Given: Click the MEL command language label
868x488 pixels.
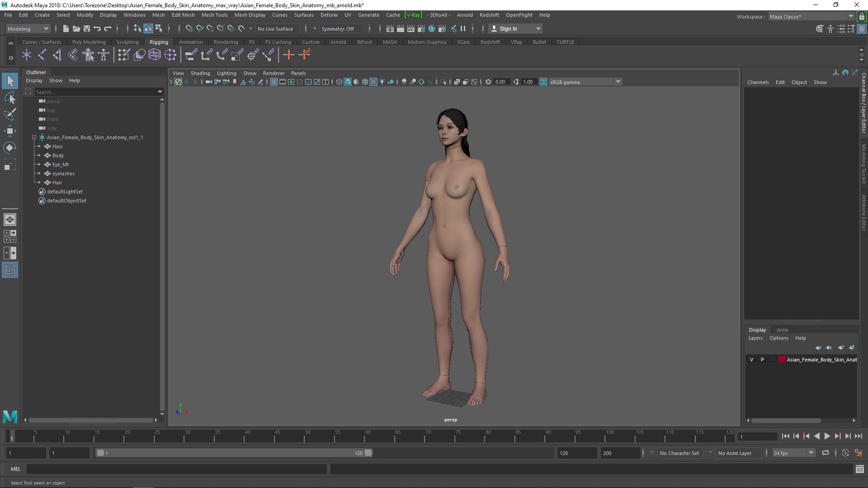Looking at the screenshot, I should coord(16,469).
